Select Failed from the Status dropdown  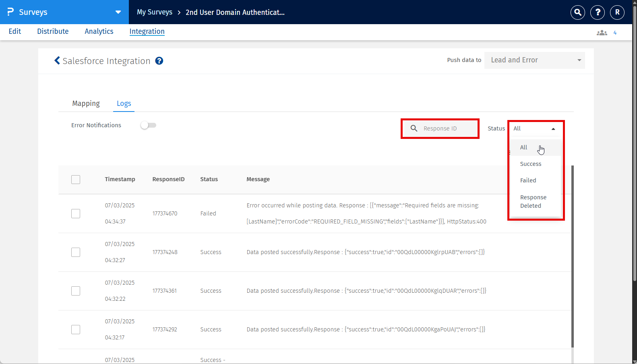pyautogui.click(x=528, y=180)
